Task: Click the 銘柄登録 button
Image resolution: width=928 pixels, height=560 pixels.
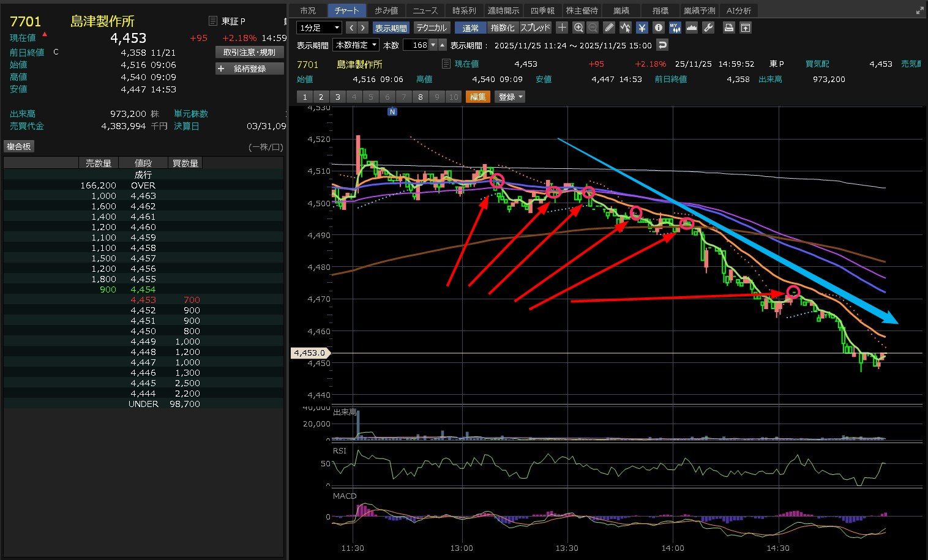Action: click(250, 69)
